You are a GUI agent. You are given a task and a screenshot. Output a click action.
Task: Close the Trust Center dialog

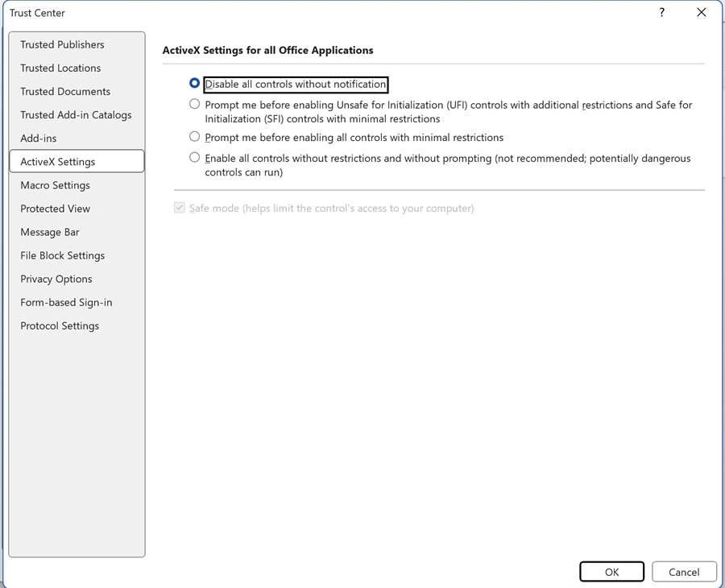[701, 13]
